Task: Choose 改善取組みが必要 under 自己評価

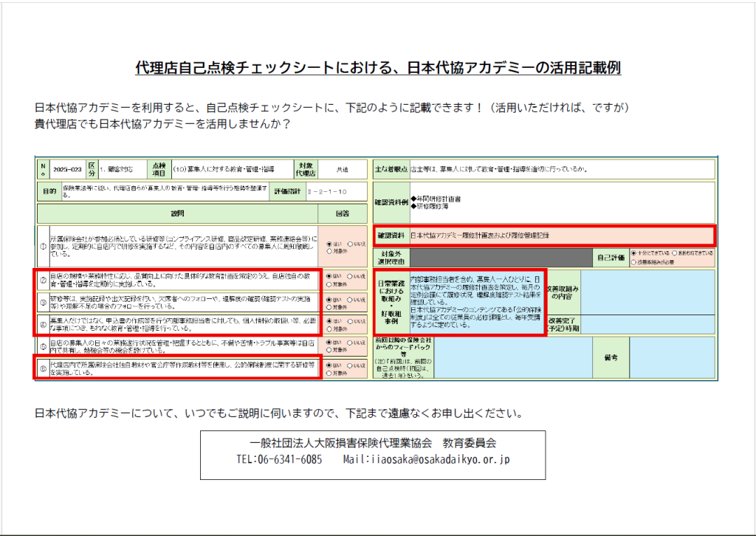Action: (633, 262)
